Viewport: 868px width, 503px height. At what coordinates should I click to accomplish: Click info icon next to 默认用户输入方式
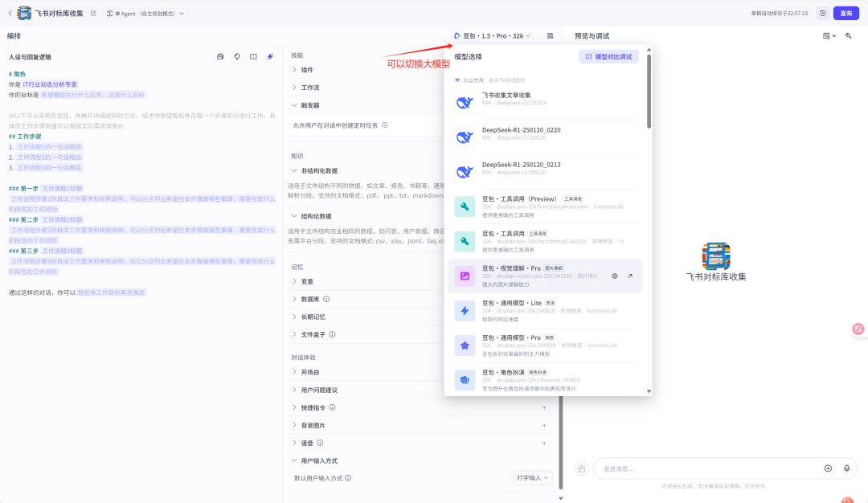[348, 478]
